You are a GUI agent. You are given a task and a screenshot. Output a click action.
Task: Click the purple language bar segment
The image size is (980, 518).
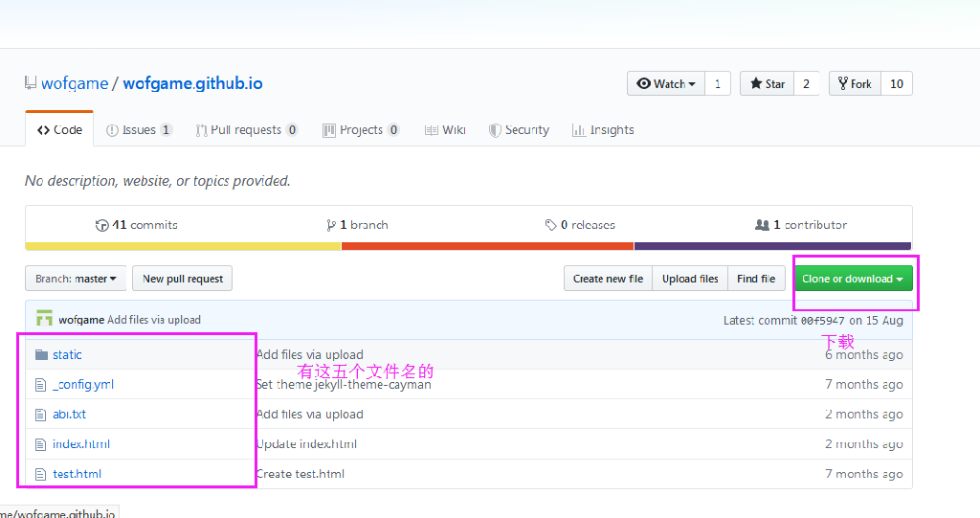[773, 246]
